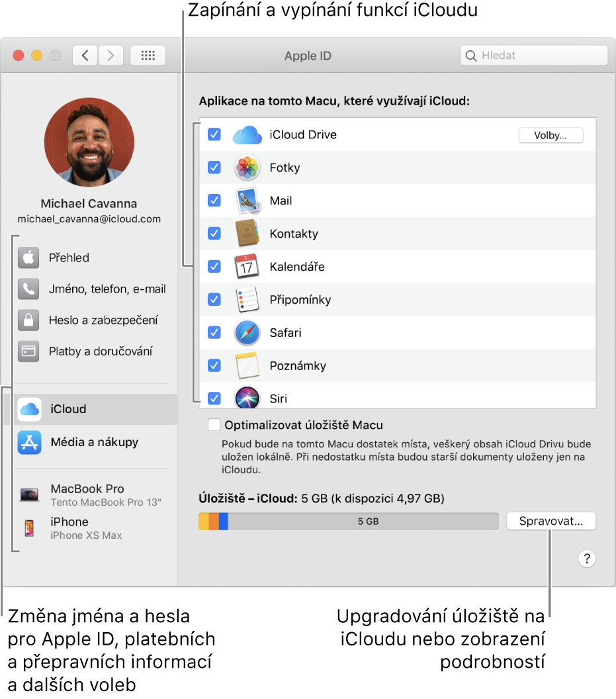Viewport: 616px width, 699px height.
Task: Click the iCloud sidebar cloud icon
Action: pyautogui.click(x=29, y=409)
